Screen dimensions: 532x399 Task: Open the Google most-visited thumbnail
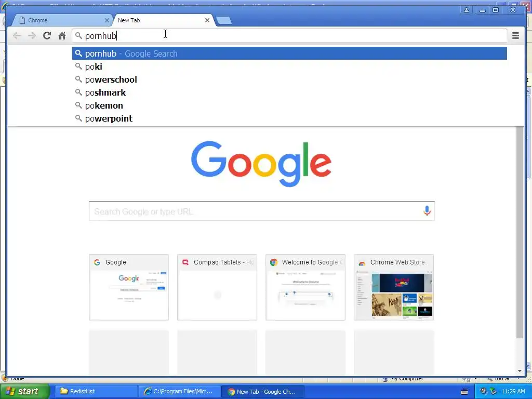129,287
